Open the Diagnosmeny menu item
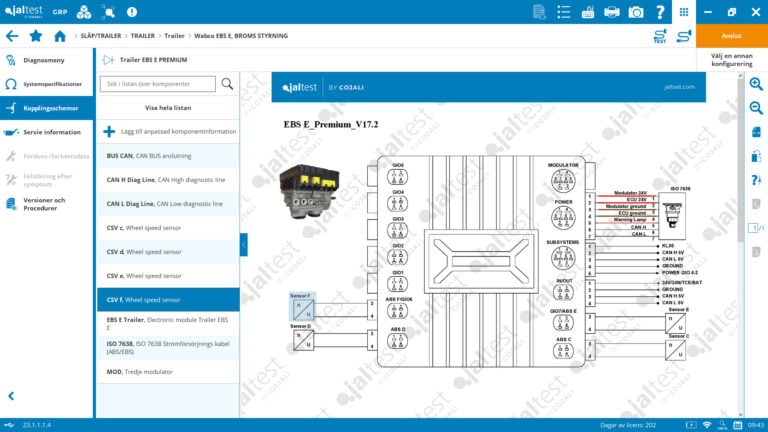This screenshot has height=432, width=768. [46, 60]
